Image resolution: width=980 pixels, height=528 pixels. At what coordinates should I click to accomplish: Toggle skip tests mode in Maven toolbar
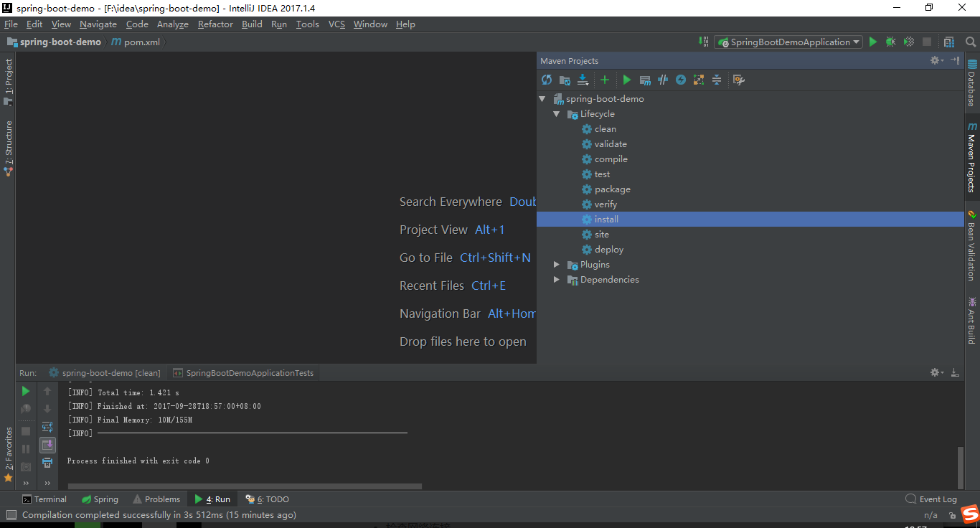662,80
